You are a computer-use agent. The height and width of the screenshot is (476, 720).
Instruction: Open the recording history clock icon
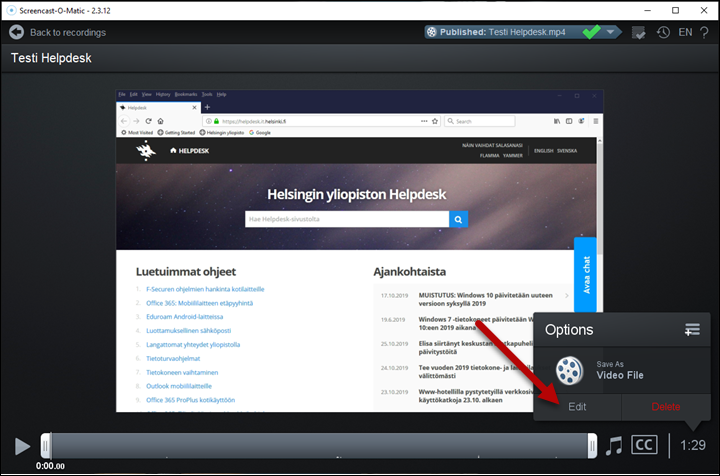tap(663, 32)
